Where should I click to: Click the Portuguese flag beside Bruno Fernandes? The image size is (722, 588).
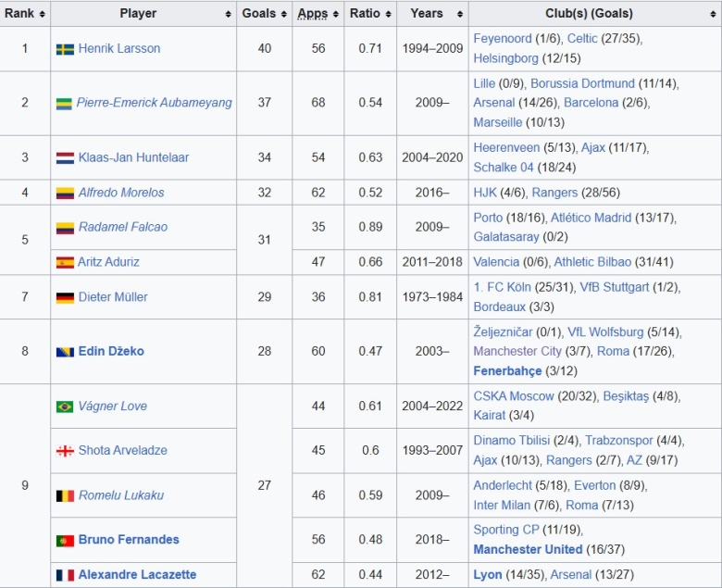point(65,541)
